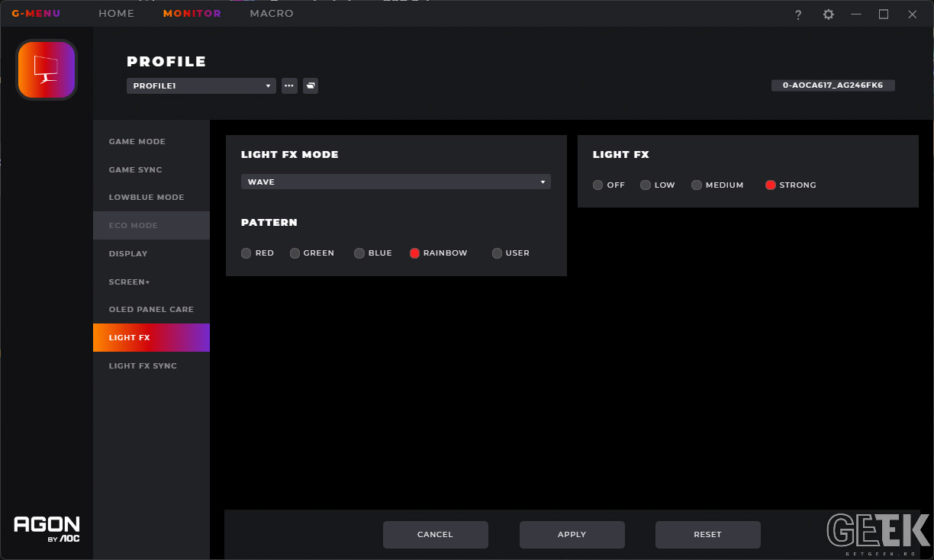Click the 0-AOCA617_AG246FK6 device label
Screen dimensions: 934x560
(833, 85)
